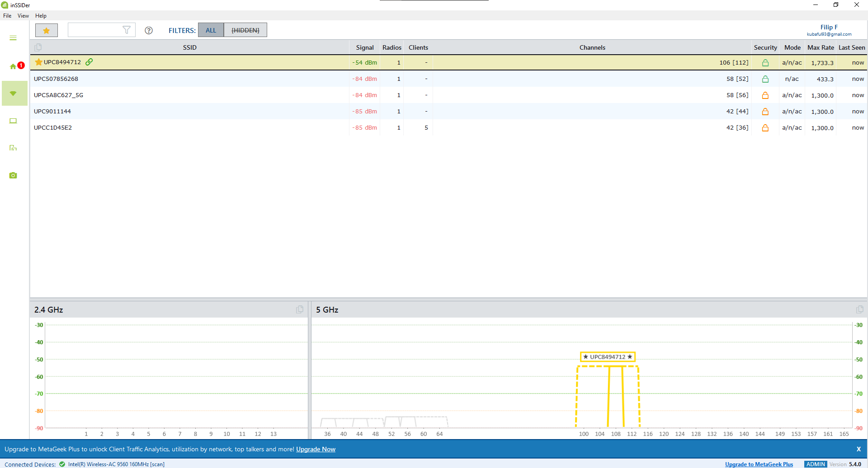Click the inSSIDer app icon in title bar
The height and width of the screenshot is (468, 868).
[x=5, y=5]
